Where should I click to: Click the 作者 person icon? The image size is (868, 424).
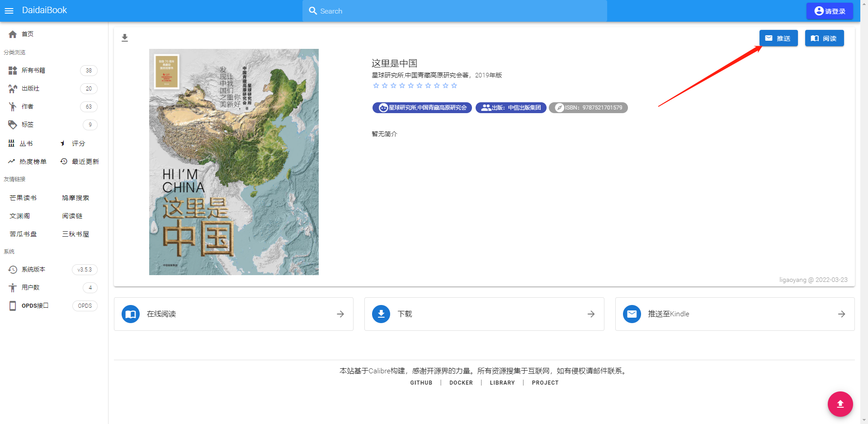(x=13, y=106)
